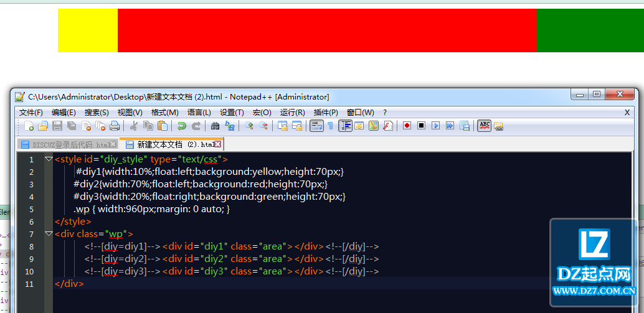Open the ? help menu
This screenshot has width=644, height=313.
[385, 113]
